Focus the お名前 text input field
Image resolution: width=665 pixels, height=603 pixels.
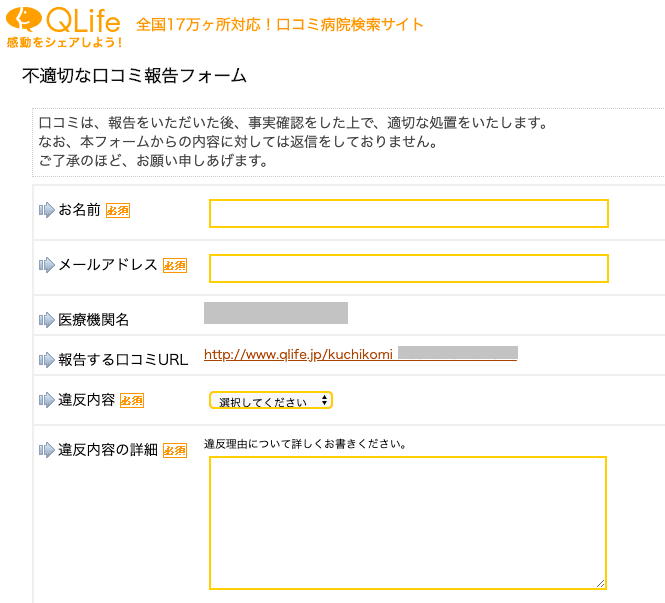[409, 213]
